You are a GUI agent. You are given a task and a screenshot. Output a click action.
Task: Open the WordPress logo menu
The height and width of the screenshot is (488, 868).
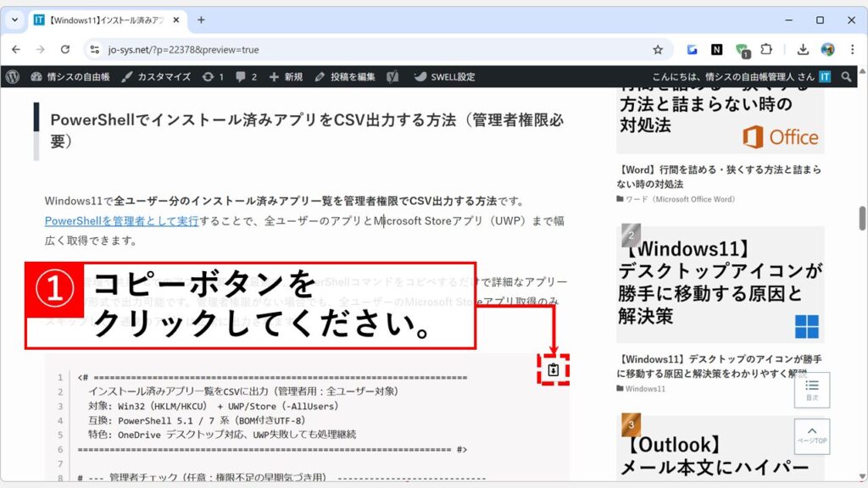point(12,76)
